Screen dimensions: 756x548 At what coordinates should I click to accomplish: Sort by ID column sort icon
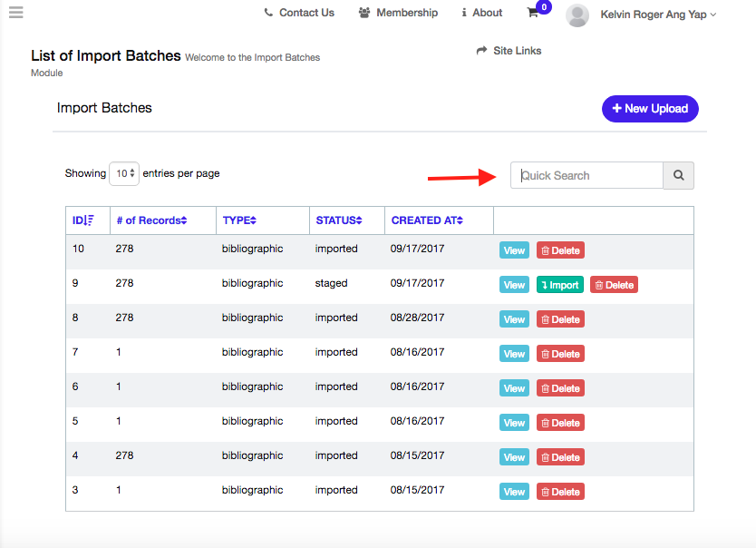click(89, 220)
